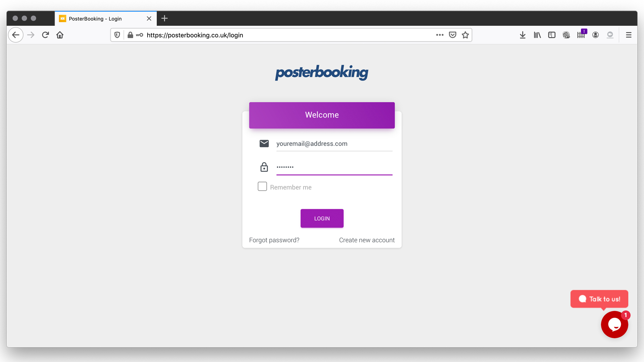
Task: Open the Firefox Library icon
Action: 537,35
